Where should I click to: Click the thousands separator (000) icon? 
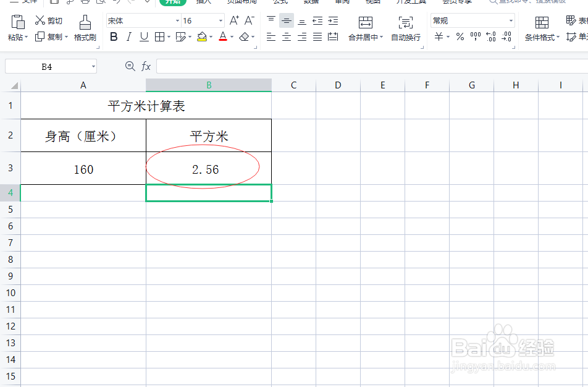pos(476,36)
